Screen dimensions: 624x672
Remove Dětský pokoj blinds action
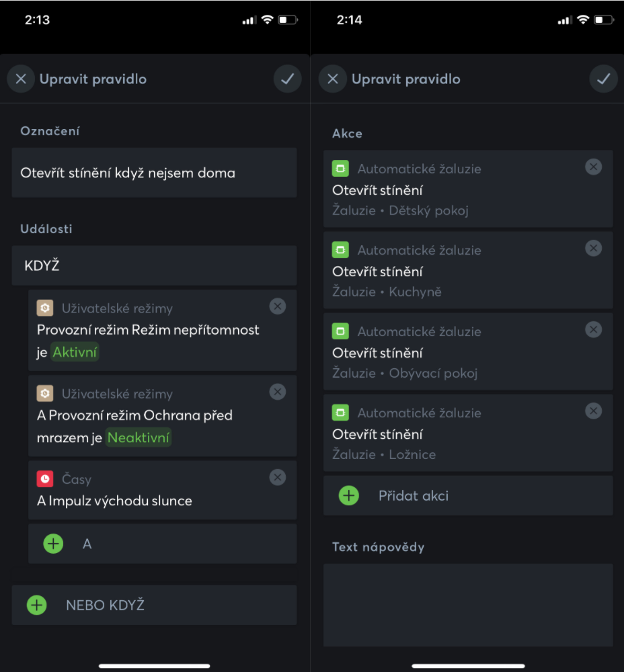coord(593,167)
